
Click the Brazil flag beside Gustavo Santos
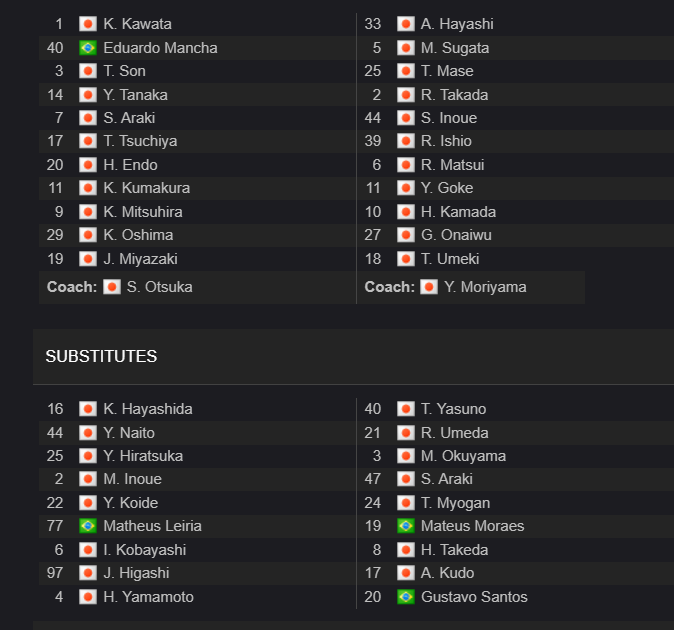pos(405,596)
